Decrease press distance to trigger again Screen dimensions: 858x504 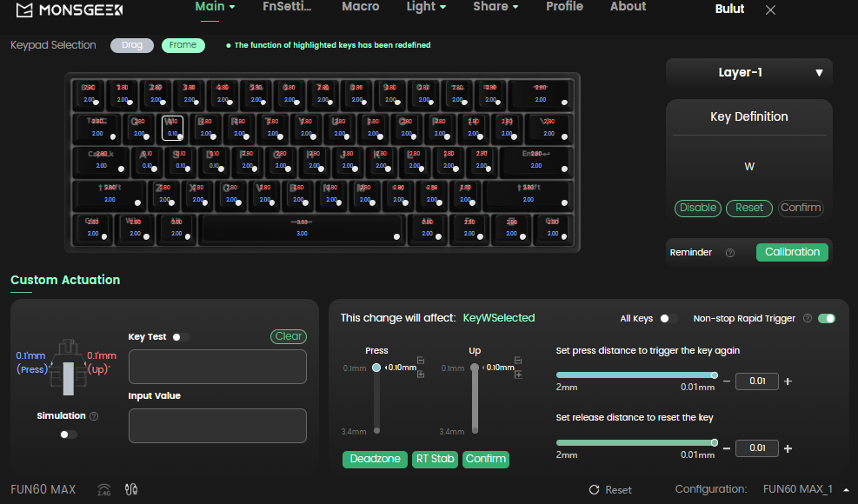(x=727, y=381)
